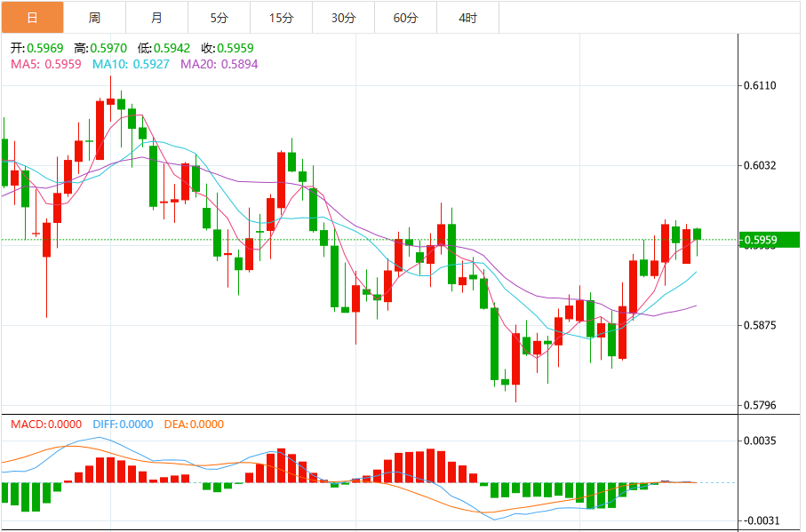Click the MACD:0.0000 label
This screenshot has height=532, width=806.
click(46, 425)
